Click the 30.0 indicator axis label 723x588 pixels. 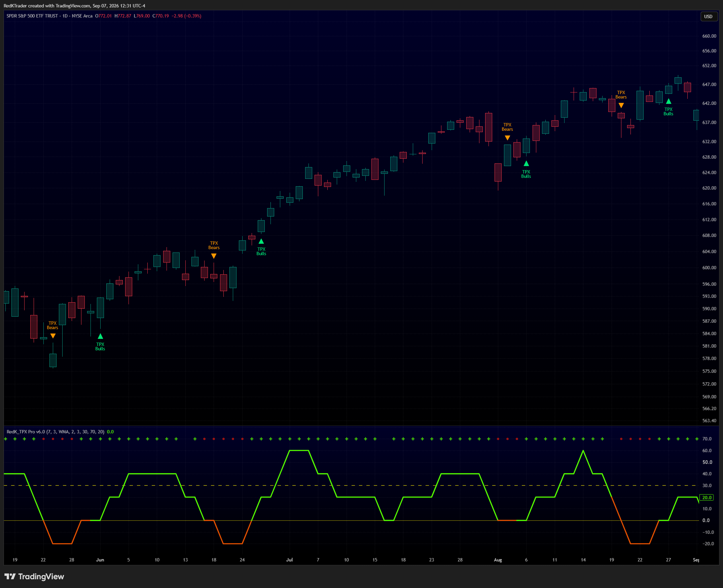(707, 486)
